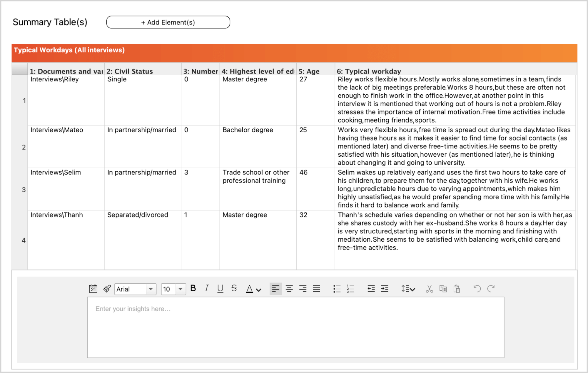Select row number 2 header
588x373 pixels.
(20, 147)
